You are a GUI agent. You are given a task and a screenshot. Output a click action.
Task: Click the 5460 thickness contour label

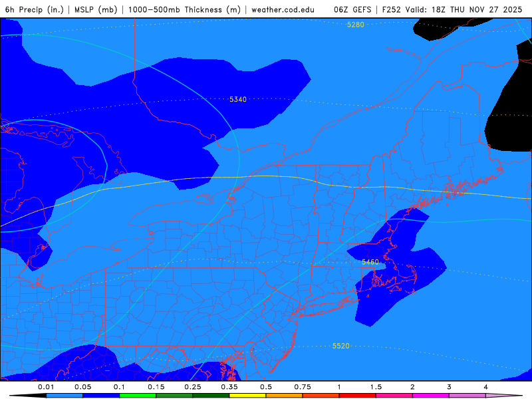pos(370,262)
